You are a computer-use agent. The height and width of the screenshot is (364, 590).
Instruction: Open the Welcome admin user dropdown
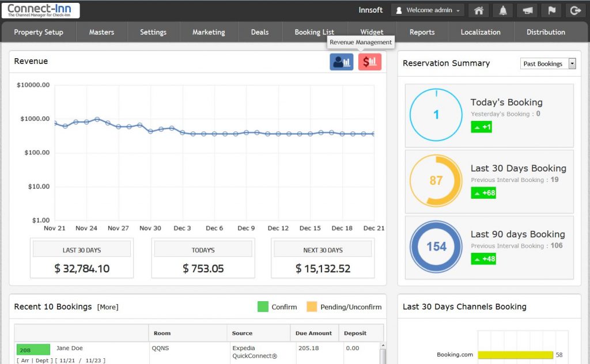point(428,10)
